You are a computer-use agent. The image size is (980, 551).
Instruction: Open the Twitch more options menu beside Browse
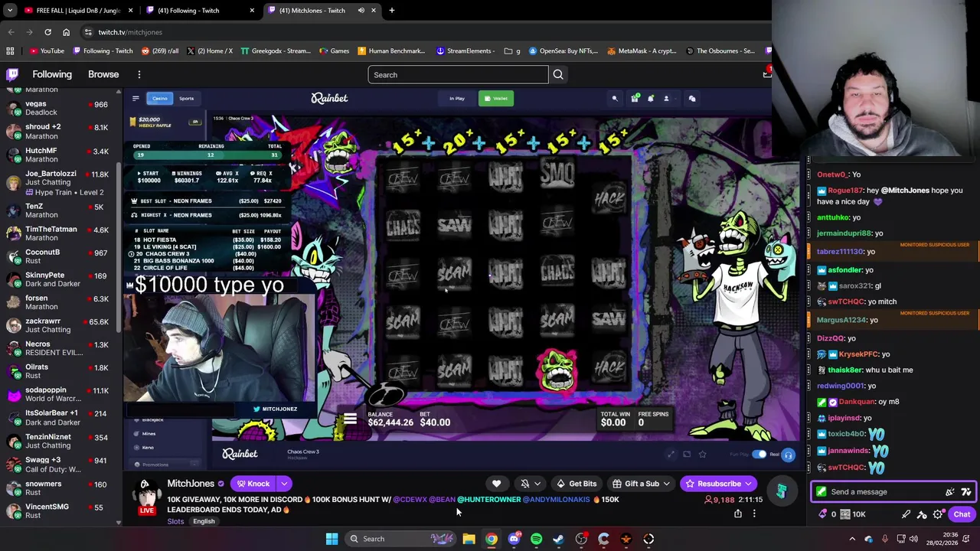[139, 74]
